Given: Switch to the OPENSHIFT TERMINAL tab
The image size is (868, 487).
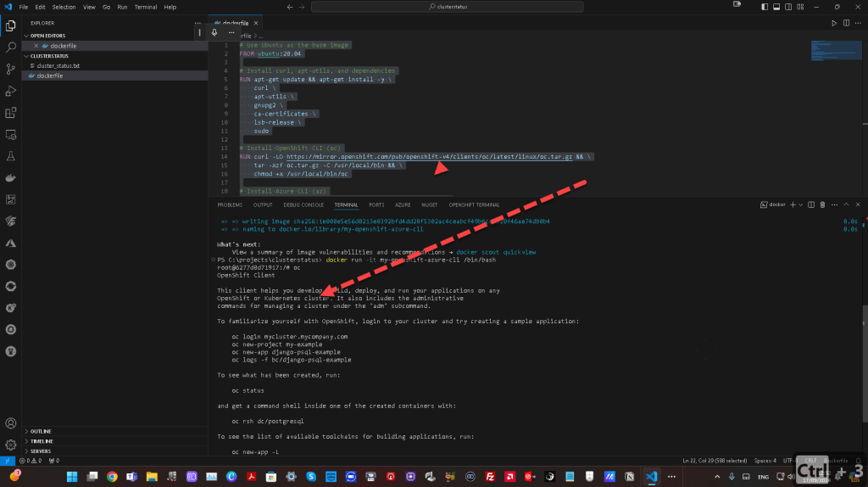Looking at the screenshot, I should point(474,205).
